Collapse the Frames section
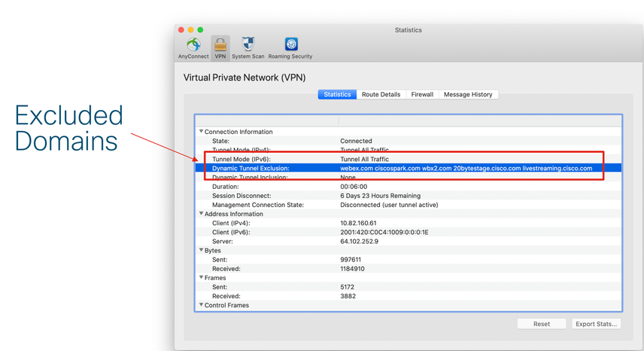This screenshot has height=351, width=644. [x=202, y=277]
